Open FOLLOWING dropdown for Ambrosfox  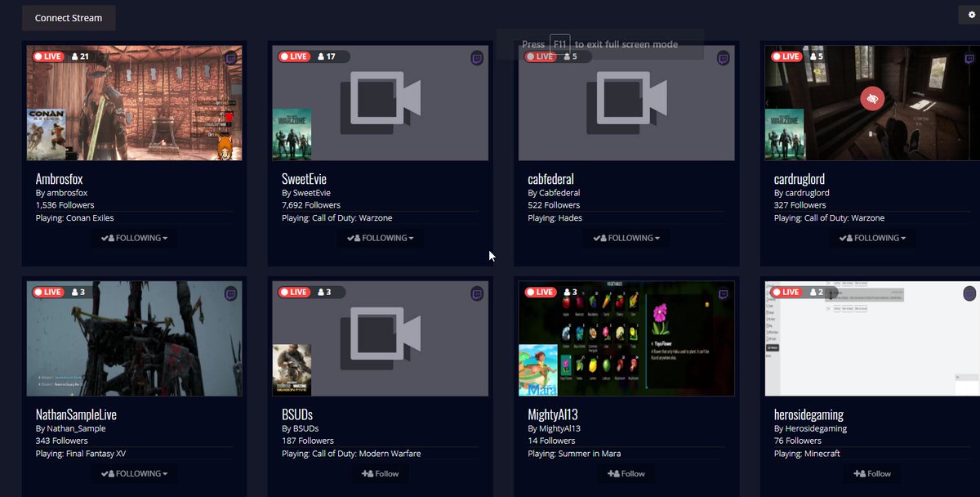tap(134, 238)
